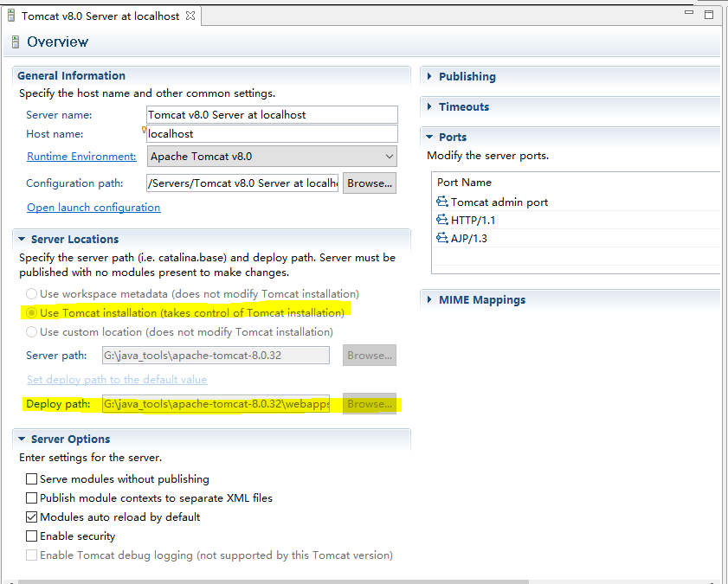Browse for the Configuration path
The width and height of the screenshot is (728, 584).
370,183
